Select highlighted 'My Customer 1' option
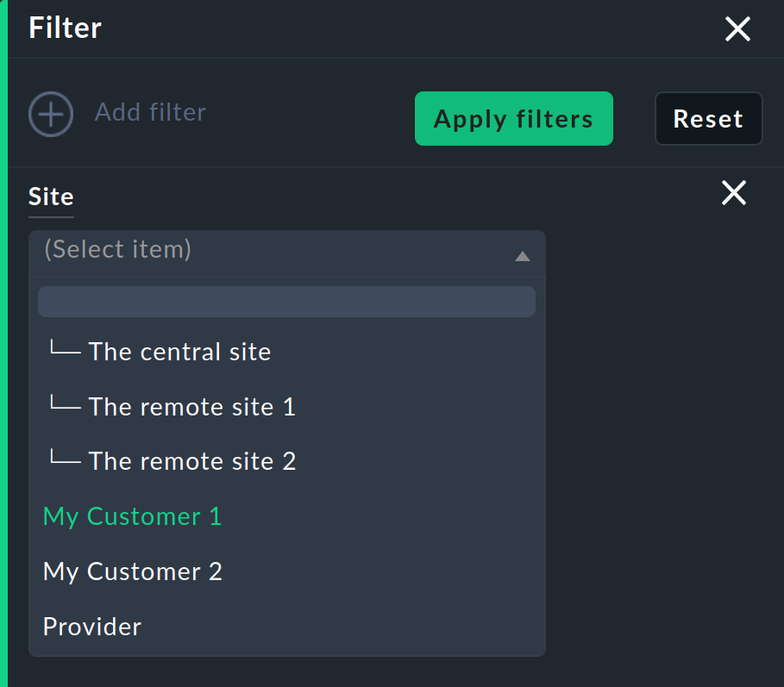Image resolution: width=784 pixels, height=687 pixels. 132,516
